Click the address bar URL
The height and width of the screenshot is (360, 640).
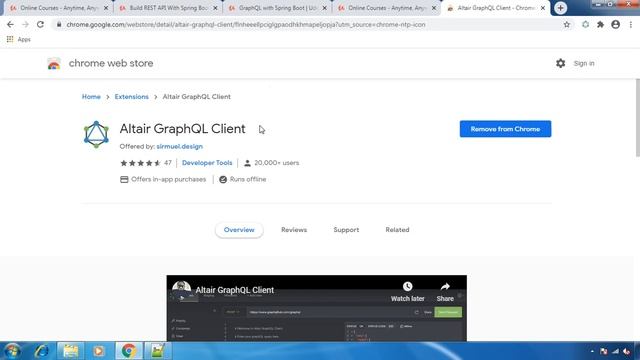(x=246, y=24)
